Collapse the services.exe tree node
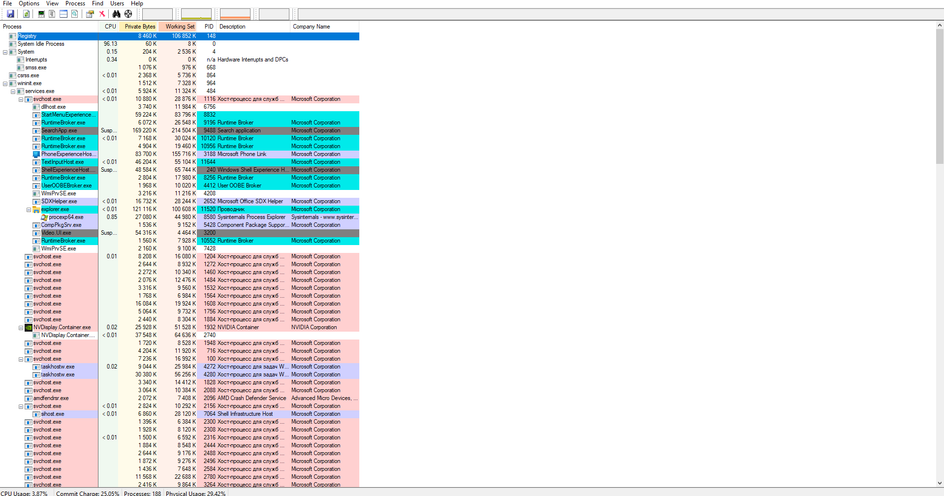Viewport: 944px width, 496px height. click(13, 91)
